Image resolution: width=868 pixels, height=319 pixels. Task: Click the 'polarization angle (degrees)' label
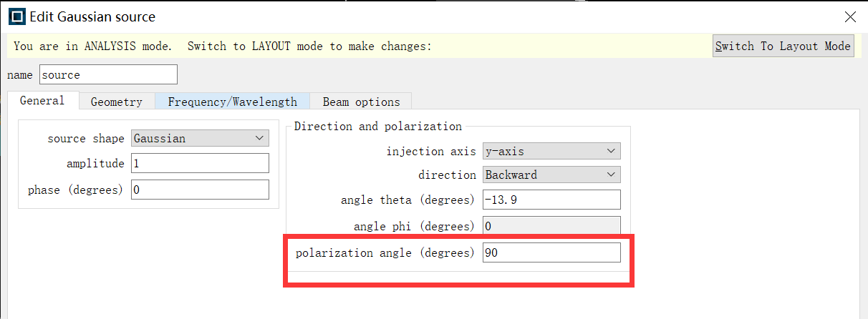[x=385, y=252]
